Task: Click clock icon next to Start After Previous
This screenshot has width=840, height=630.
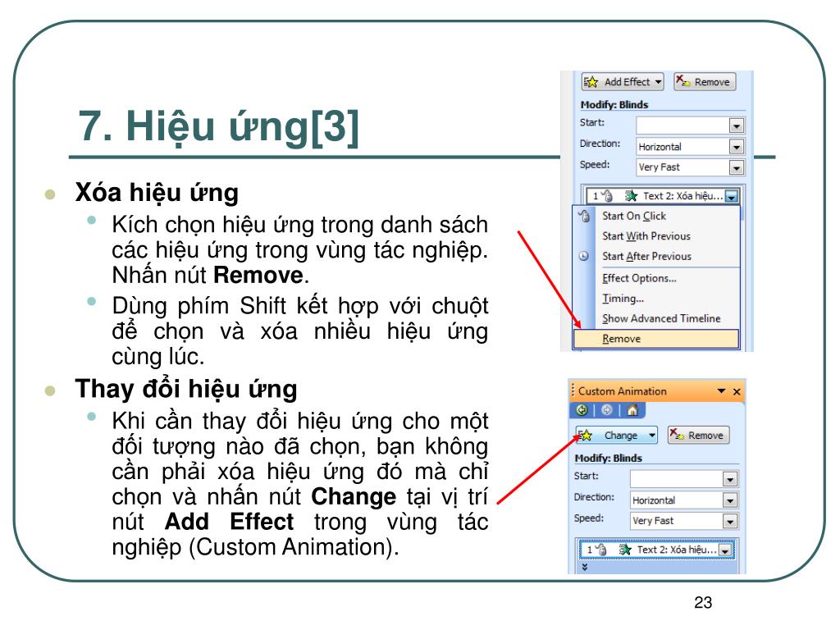Action: coord(584,256)
